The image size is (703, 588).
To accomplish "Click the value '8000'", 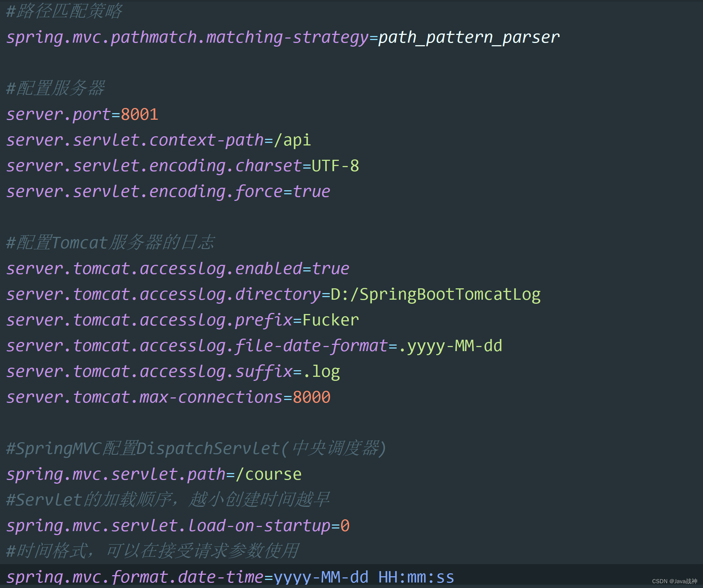I will [312, 397].
